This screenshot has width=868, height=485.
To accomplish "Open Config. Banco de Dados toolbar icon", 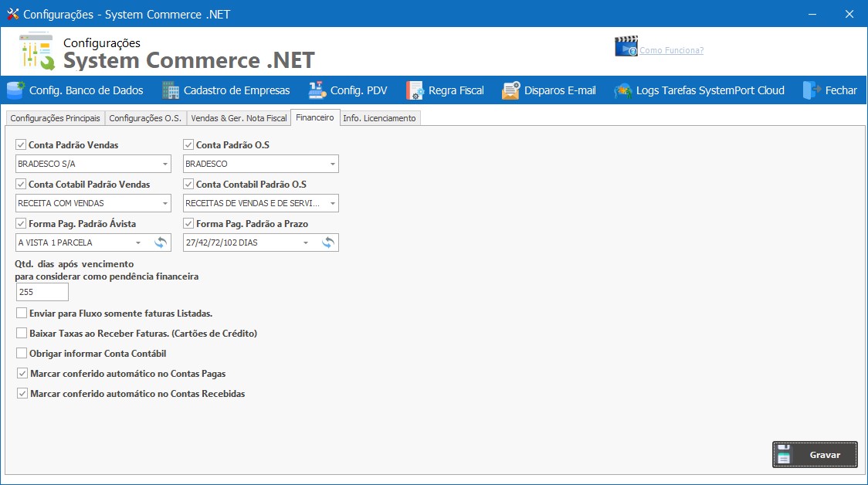I will point(15,90).
